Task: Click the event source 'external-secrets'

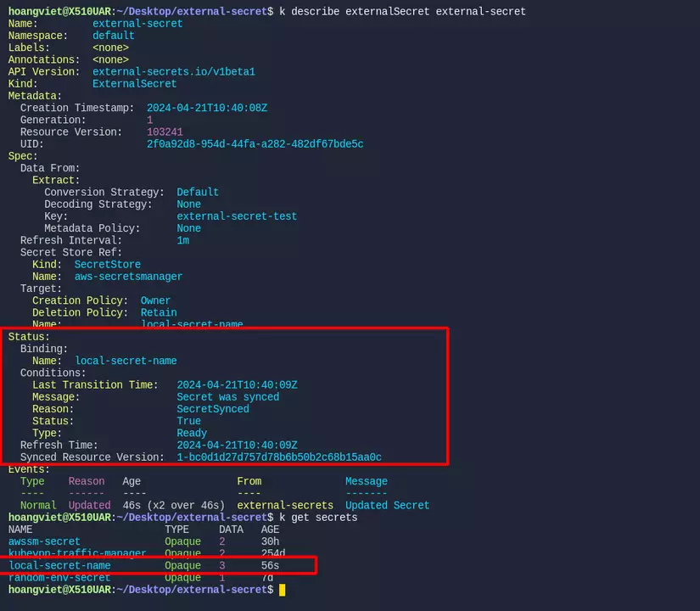Action: point(285,506)
